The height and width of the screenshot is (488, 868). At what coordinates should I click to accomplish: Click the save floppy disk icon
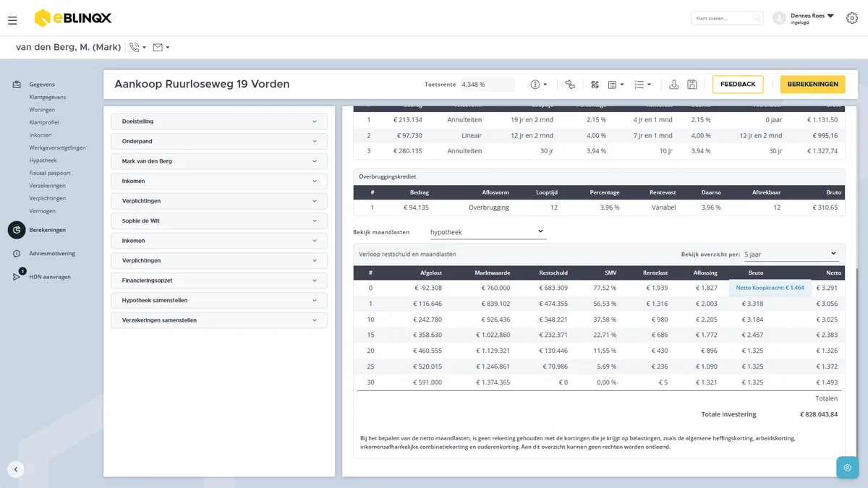coord(692,85)
